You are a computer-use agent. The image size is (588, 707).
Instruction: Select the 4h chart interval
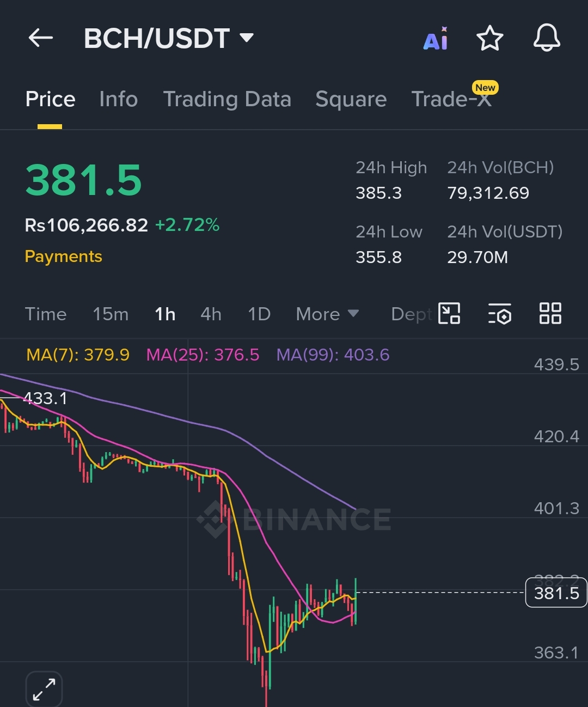211,314
